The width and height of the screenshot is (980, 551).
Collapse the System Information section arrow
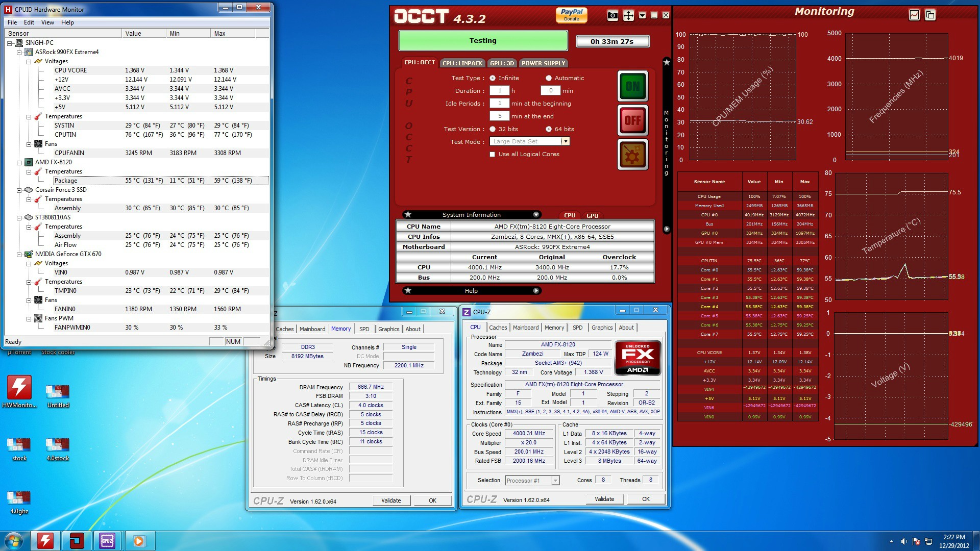(536, 214)
